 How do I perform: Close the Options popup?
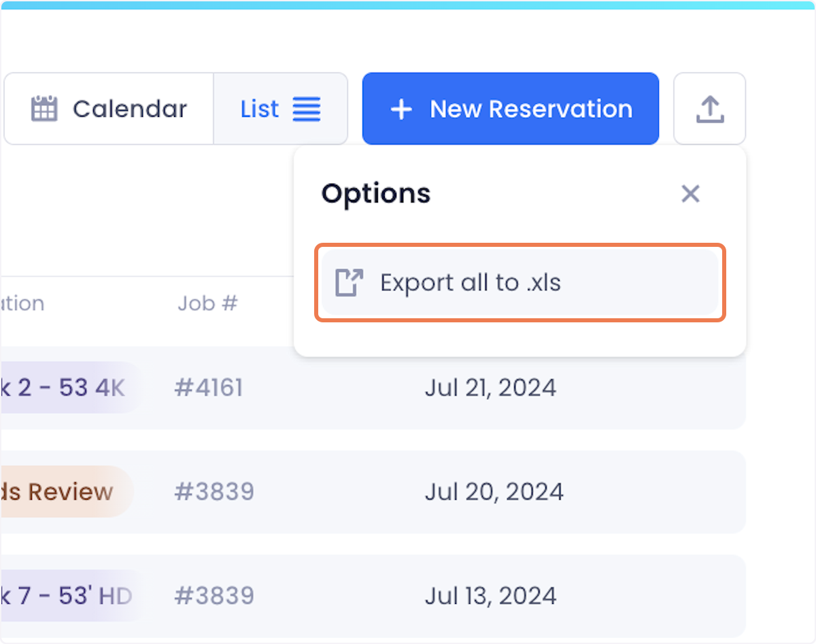coord(690,194)
